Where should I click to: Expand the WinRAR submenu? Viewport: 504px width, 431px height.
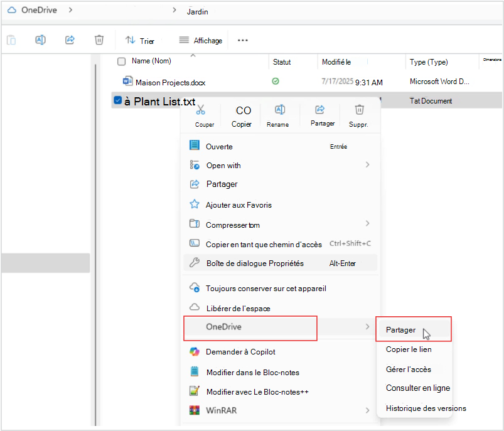(x=280, y=410)
